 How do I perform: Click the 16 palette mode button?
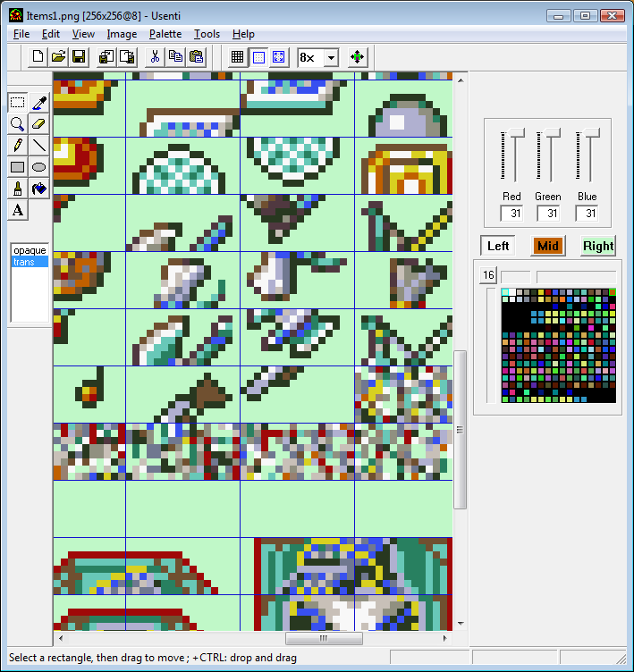point(488,275)
